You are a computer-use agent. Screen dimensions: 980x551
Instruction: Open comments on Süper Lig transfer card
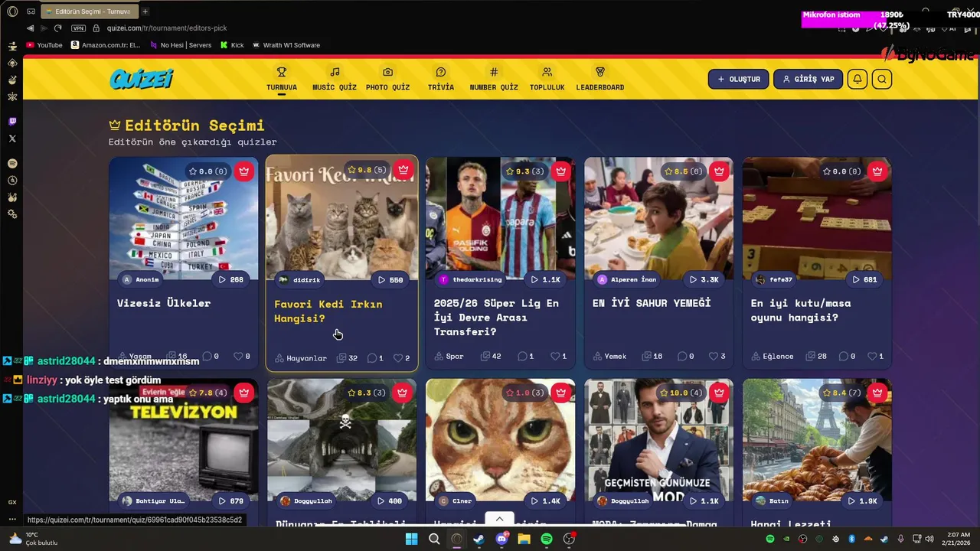[525, 357]
